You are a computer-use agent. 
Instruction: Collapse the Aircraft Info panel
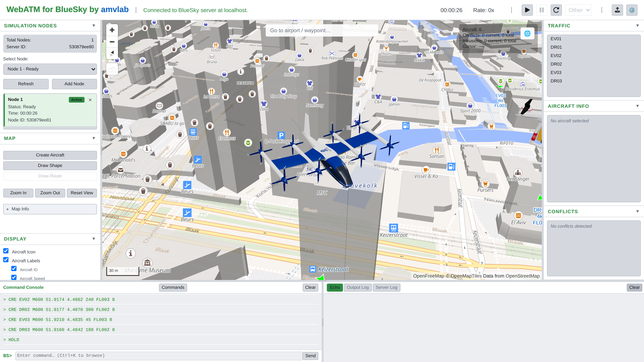pyautogui.click(x=637, y=106)
